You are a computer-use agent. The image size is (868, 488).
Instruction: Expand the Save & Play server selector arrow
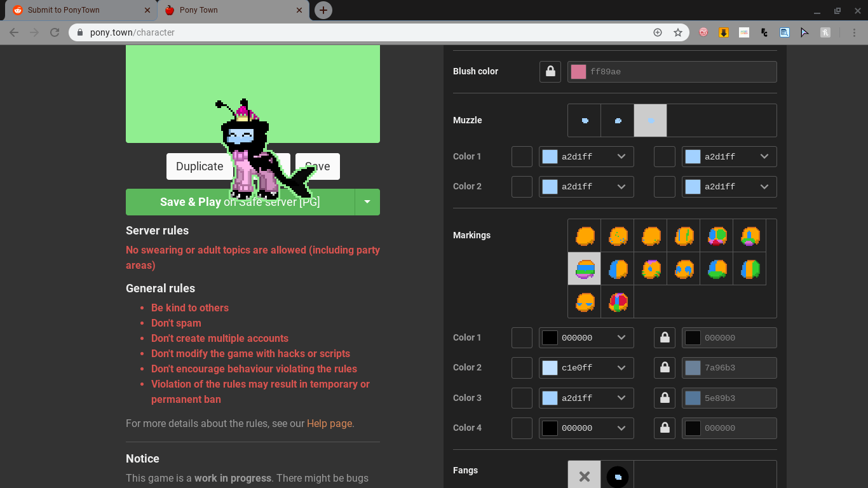[x=367, y=201]
